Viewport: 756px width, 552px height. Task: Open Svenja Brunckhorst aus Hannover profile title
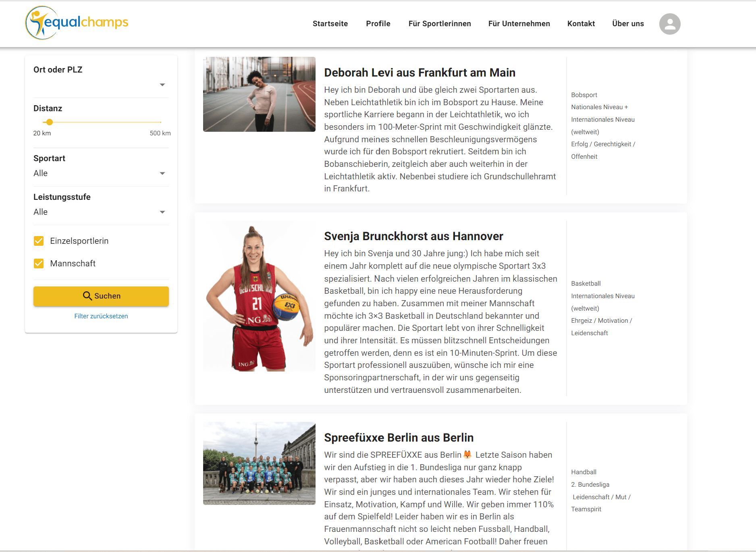[x=413, y=237]
